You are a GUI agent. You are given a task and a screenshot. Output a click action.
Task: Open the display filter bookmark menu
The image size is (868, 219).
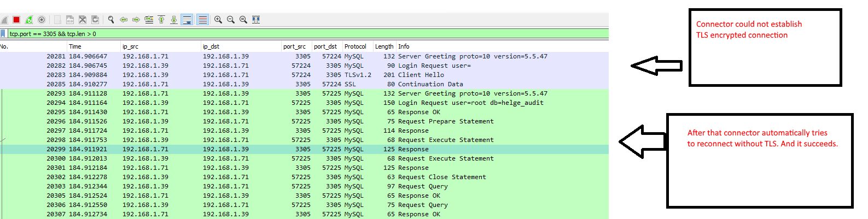coord(3,34)
